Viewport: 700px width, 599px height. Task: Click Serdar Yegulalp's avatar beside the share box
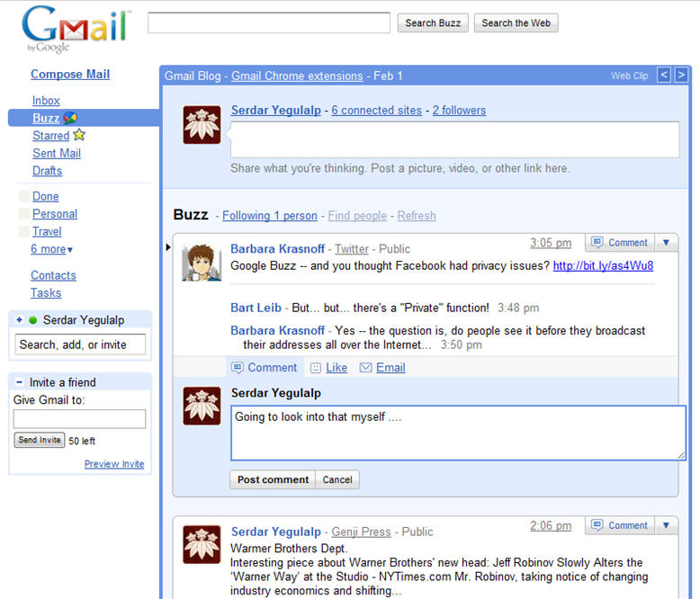point(202,124)
